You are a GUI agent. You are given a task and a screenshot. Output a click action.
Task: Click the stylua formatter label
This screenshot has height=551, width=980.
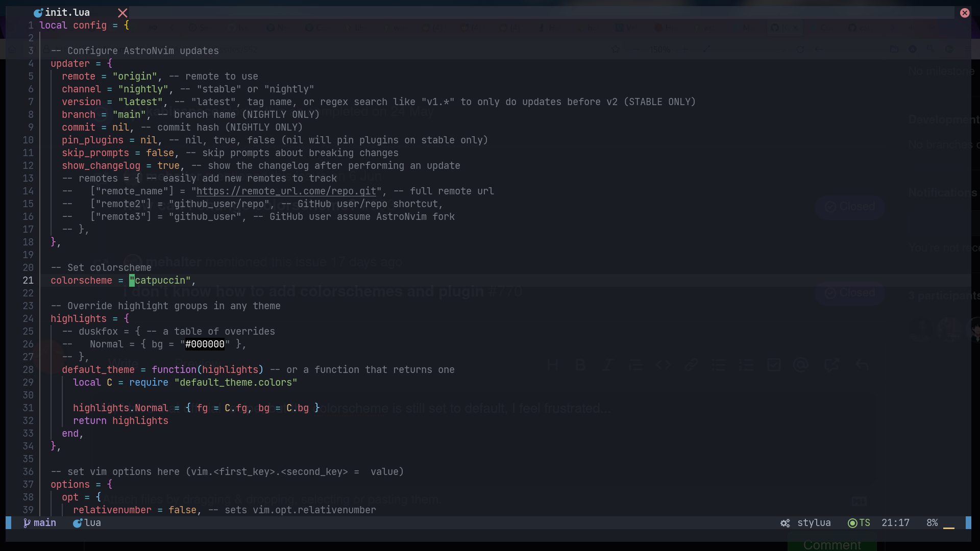point(814,523)
